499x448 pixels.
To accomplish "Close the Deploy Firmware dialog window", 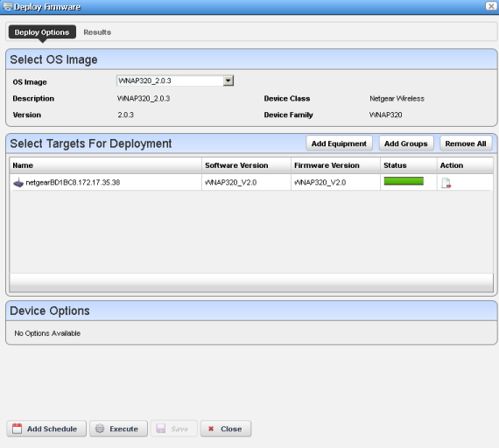I will [491, 6].
